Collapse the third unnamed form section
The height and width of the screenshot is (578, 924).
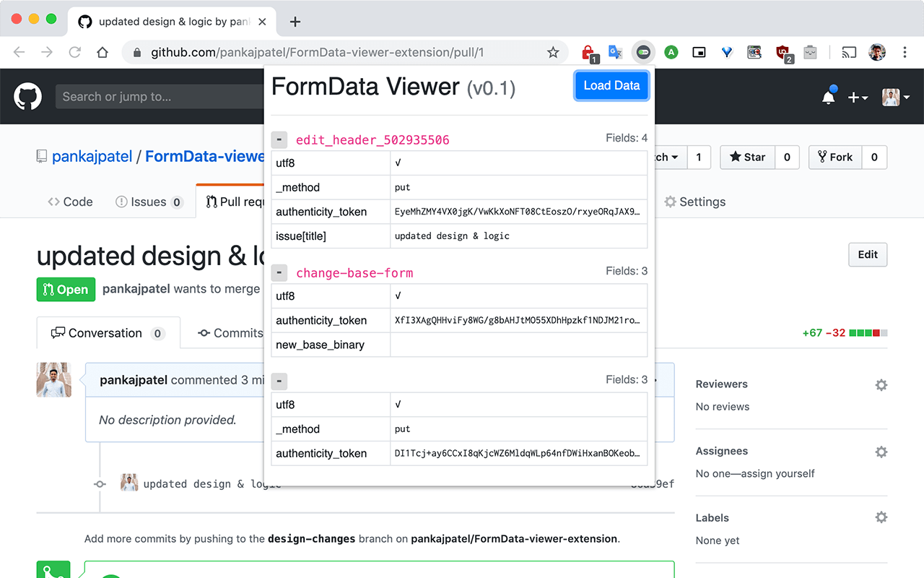pos(279,381)
